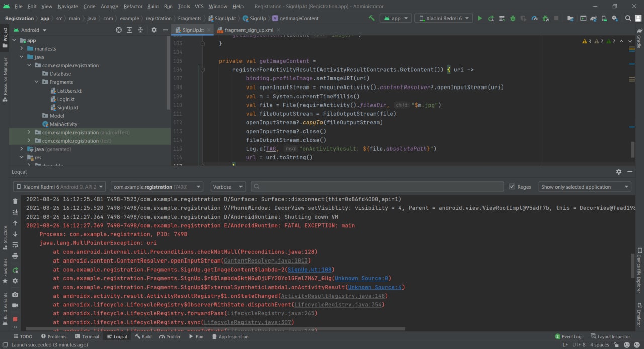Open the Device File Explorer side panel

point(639,271)
